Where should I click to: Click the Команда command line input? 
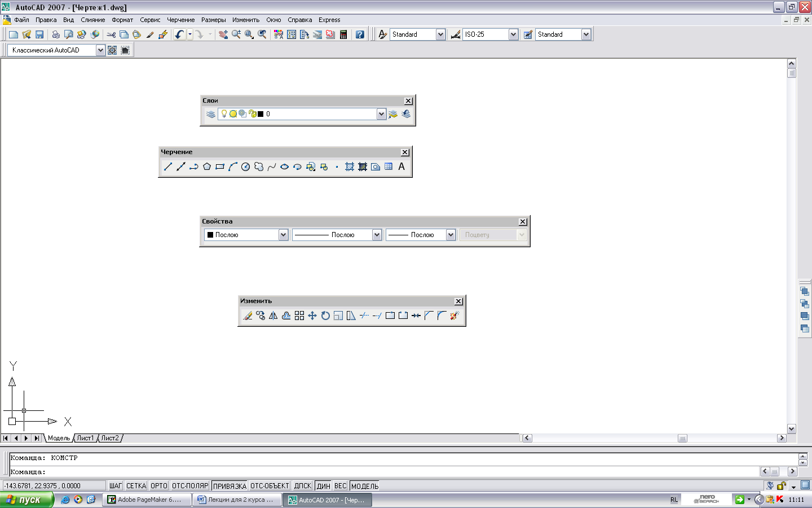tap(383, 472)
